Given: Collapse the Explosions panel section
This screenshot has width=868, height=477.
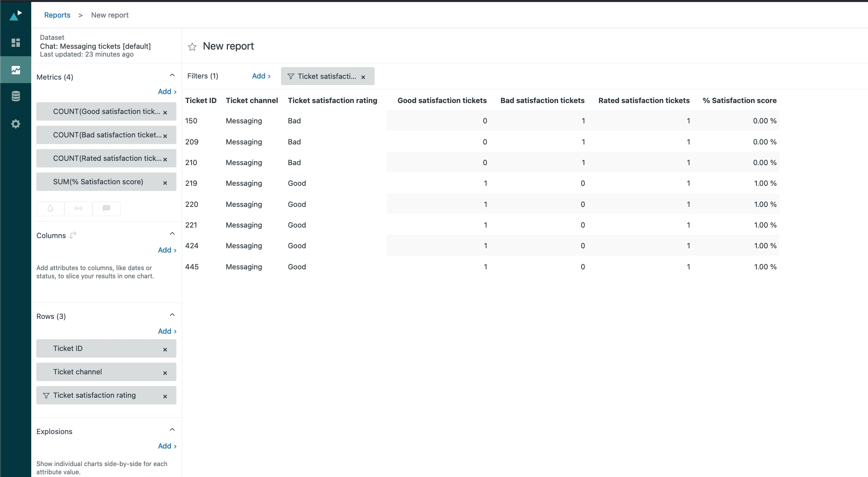Looking at the screenshot, I should pyautogui.click(x=172, y=430).
